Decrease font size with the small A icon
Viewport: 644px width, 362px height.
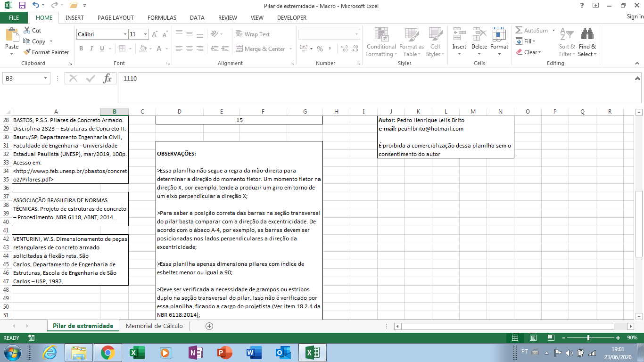[165, 34]
